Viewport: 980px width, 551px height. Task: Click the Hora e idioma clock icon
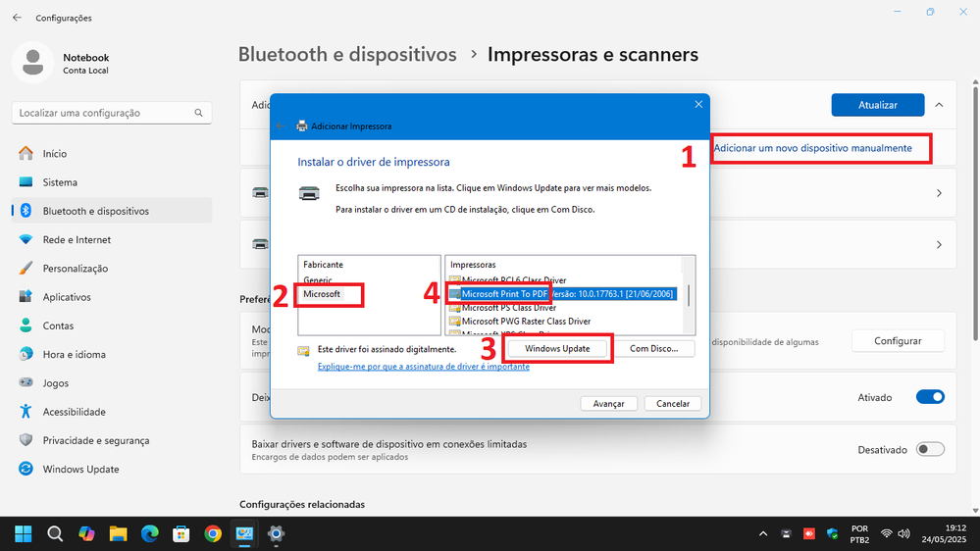pyautogui.click(x=26, y=354)
